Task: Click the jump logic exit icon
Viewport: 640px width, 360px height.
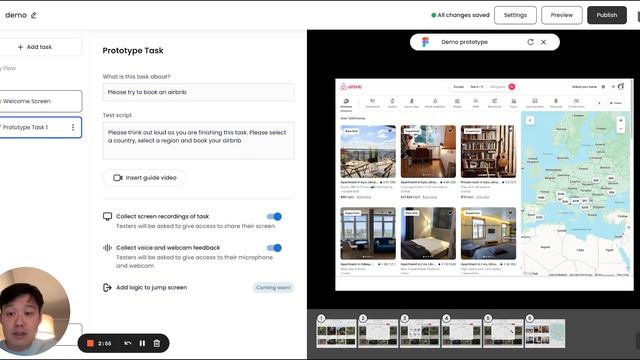Action: click(x=107, y=287)
